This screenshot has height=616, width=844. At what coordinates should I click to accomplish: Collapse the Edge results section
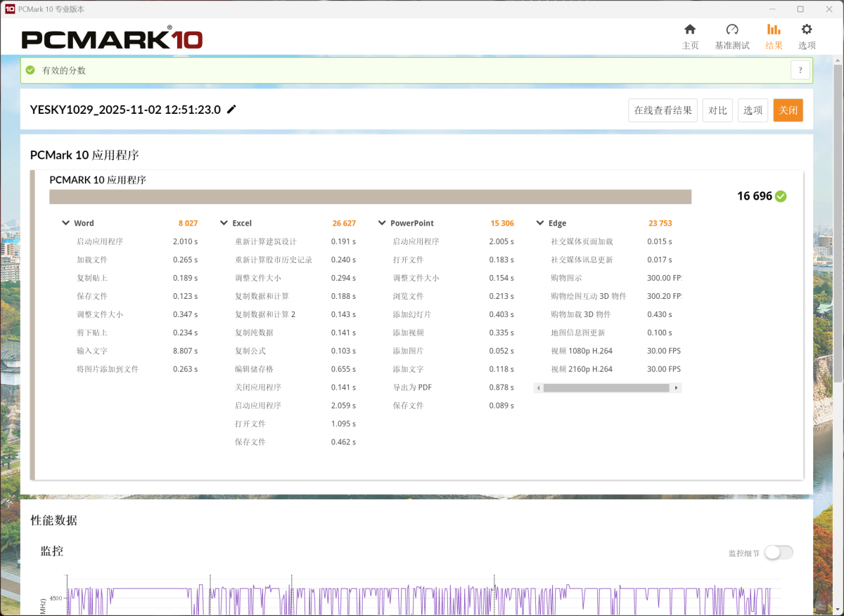click(x=541, y=224)
